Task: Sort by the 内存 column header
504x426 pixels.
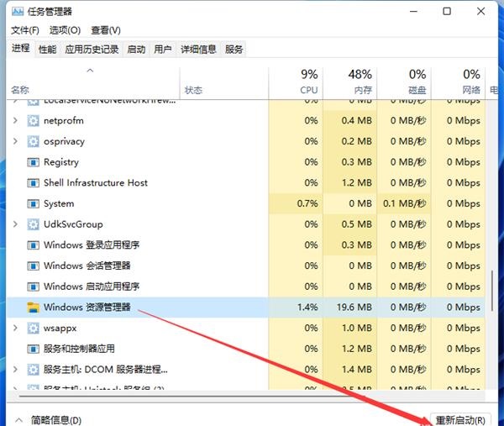Action: click(x=350, y=83)
